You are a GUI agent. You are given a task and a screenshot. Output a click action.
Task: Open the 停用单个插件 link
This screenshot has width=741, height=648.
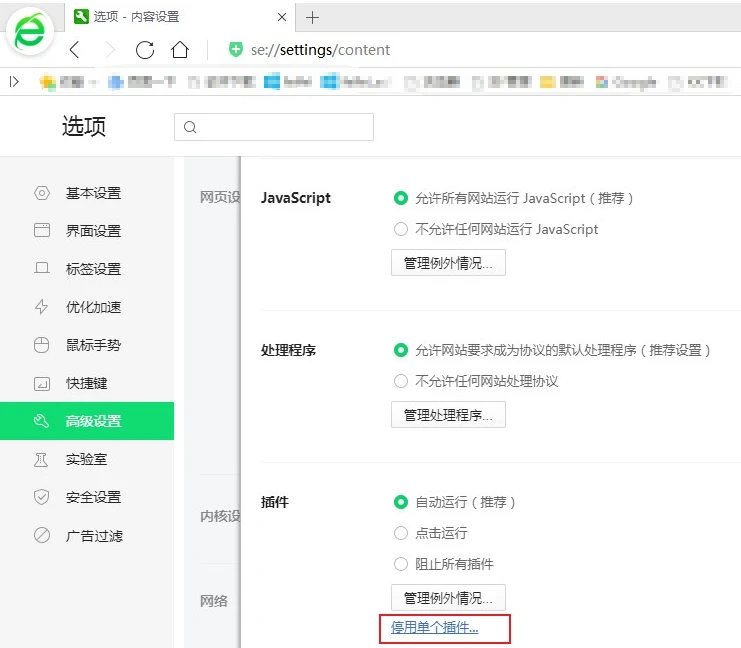pos(435,628)
